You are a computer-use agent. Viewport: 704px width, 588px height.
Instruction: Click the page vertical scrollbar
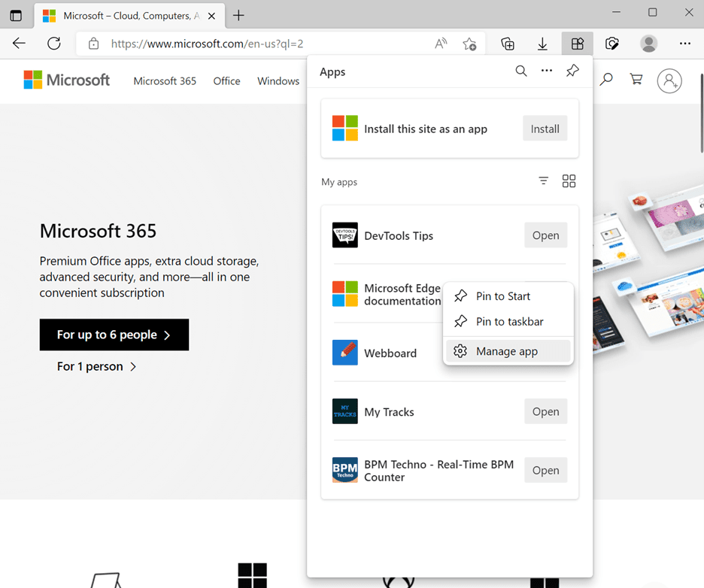pos(701,113)
